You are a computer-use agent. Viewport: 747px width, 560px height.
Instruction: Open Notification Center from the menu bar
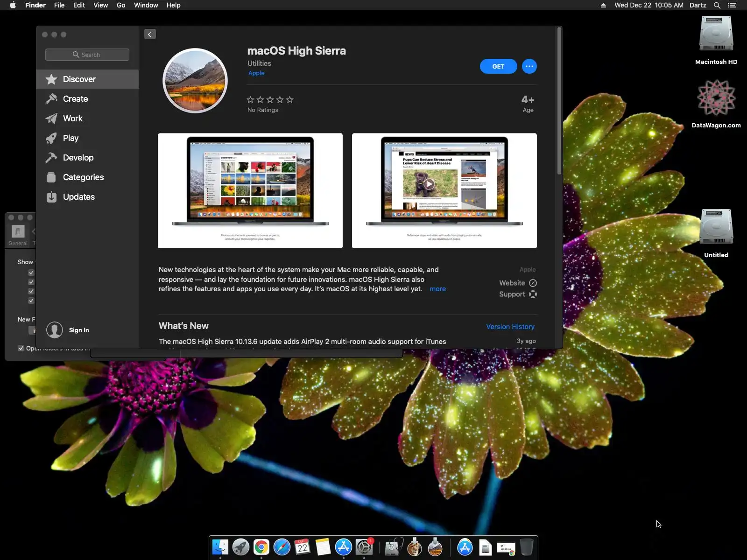coord(732,5)
